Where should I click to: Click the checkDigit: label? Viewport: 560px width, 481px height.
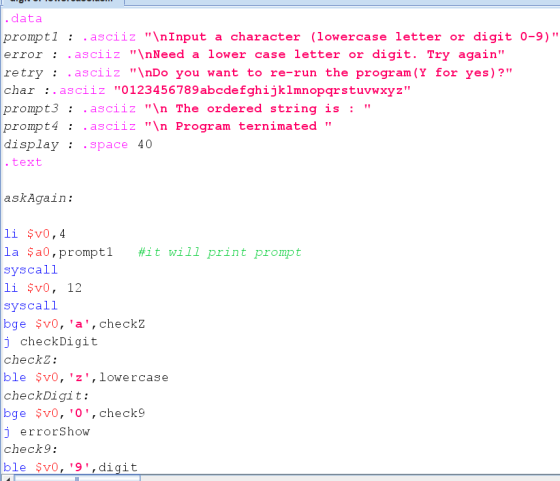46,396
